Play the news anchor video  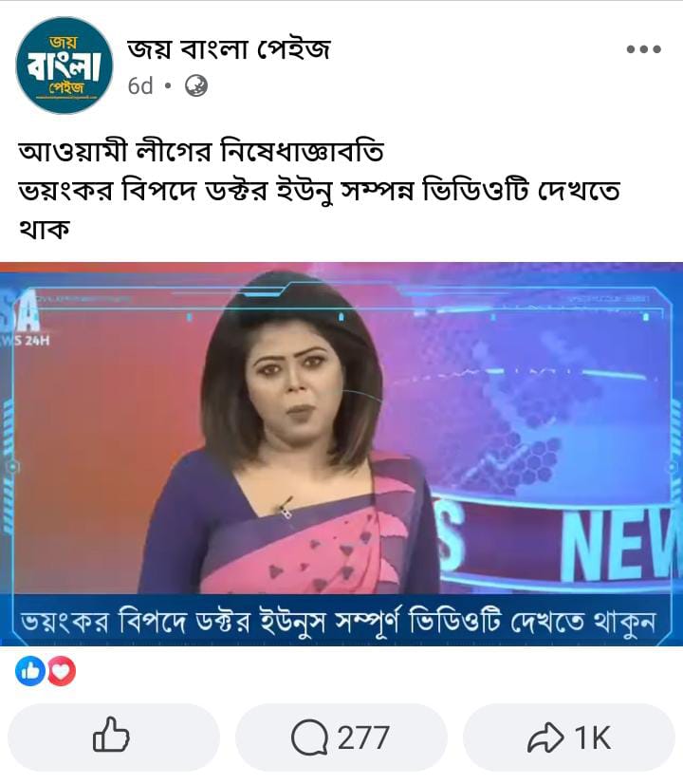pos(341,454)
